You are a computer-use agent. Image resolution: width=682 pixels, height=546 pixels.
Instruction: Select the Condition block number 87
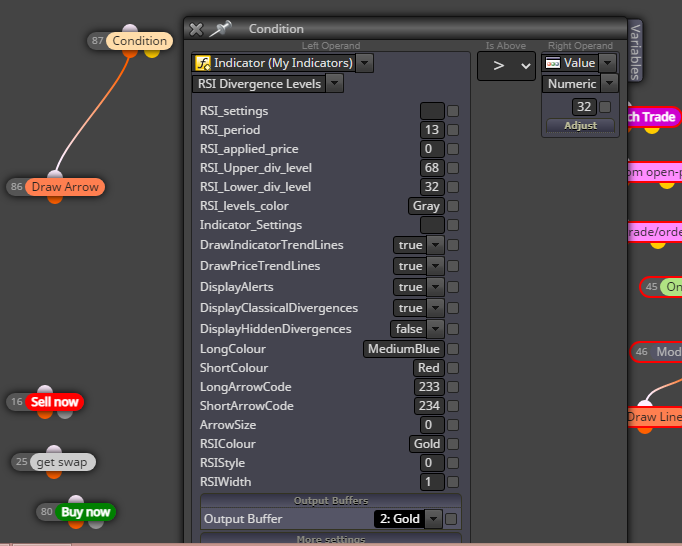[130, 41]
